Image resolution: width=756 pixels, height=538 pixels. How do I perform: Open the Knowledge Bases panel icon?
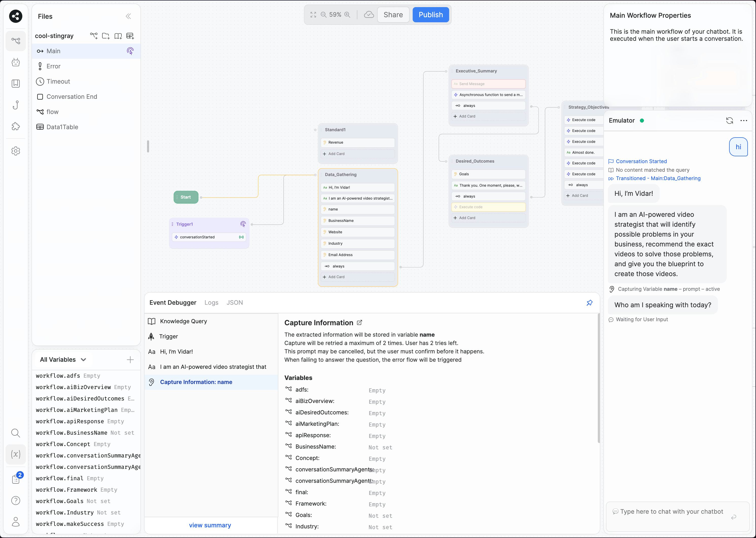pos(15,84)
